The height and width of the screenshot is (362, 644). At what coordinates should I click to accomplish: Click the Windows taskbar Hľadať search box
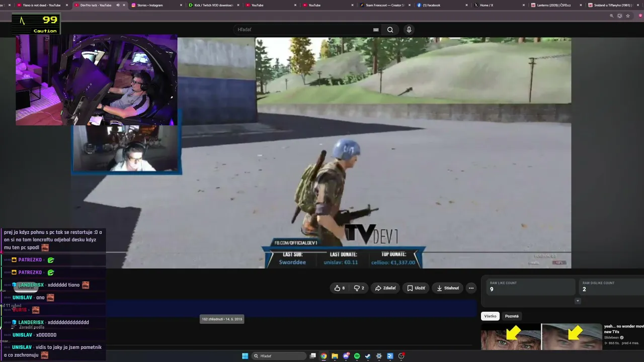(x=279, y=356)
